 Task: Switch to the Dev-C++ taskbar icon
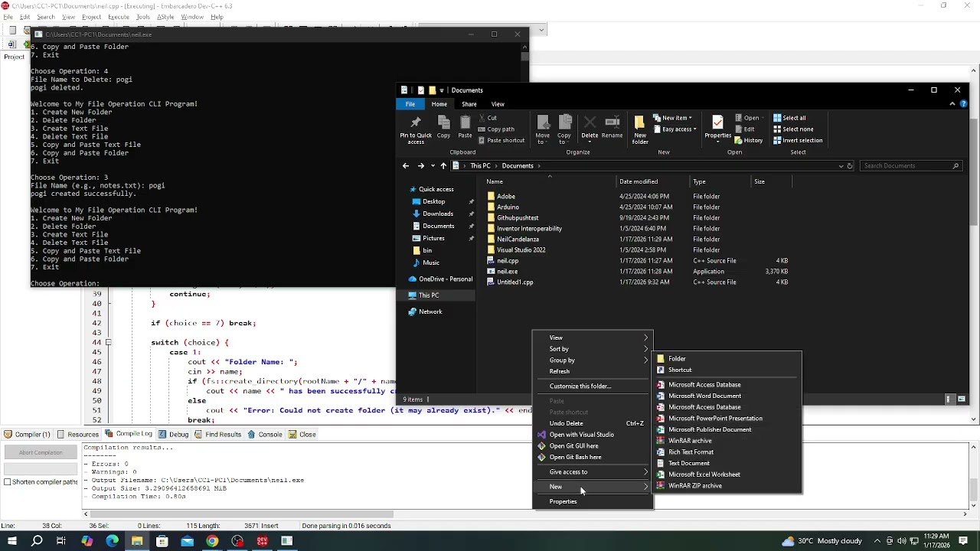click(263, 541)
